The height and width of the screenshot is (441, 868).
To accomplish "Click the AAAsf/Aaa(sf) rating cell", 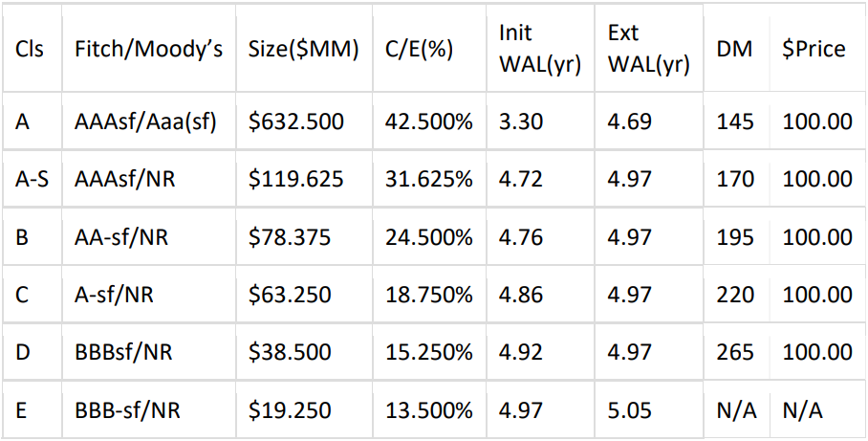I will coord(146,121).
